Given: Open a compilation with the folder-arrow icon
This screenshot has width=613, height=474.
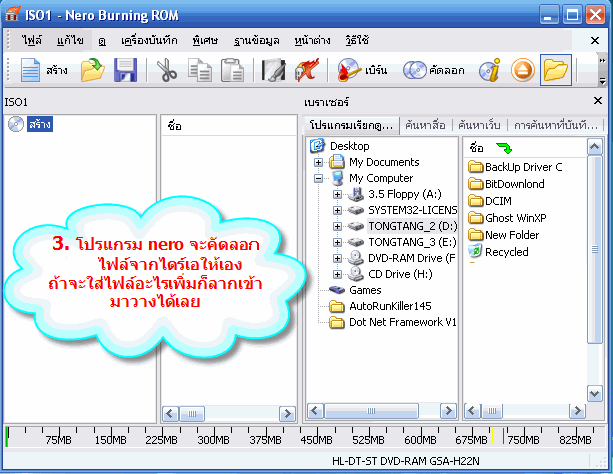Looking at the screenshot, I should (x=92, y=70).
